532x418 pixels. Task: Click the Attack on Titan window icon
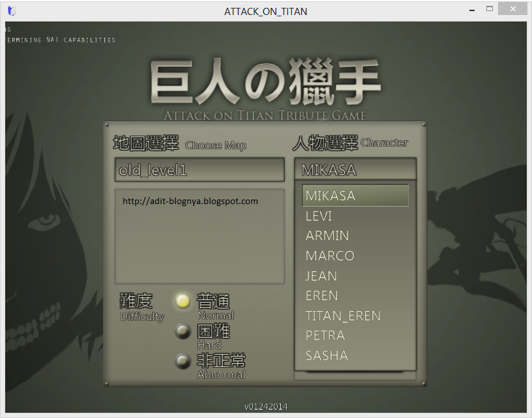12,11
